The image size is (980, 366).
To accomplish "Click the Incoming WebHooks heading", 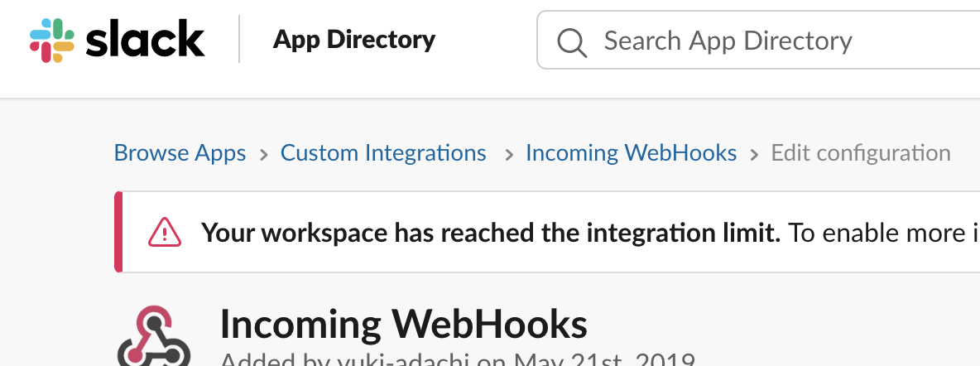I will 404,324.
